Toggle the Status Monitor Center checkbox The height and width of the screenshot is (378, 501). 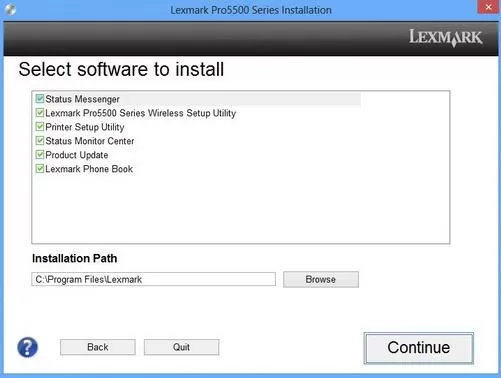tap(40, 141)
